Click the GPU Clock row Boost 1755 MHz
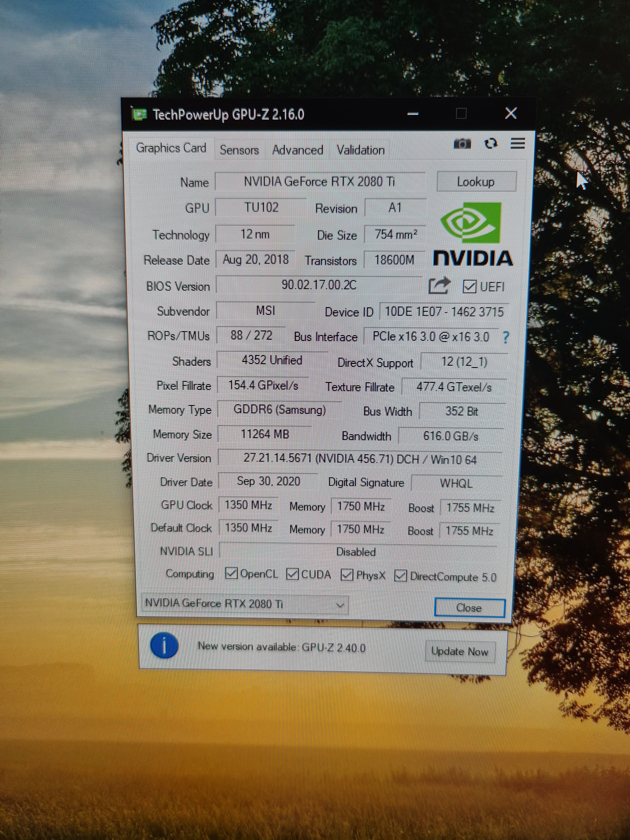 470,508
